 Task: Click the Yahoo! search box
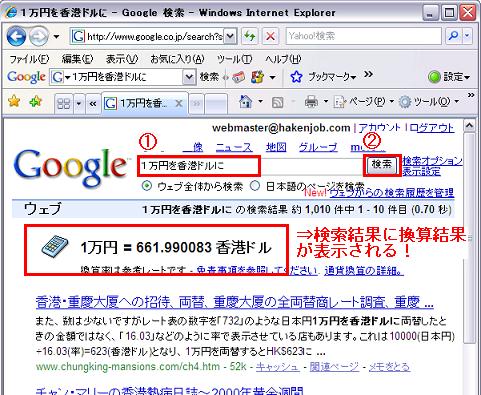coord(363,36)
